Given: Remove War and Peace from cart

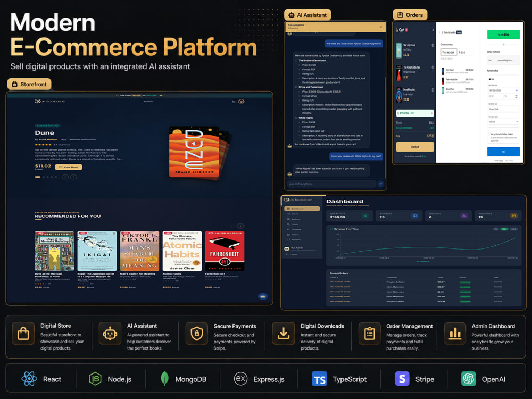Looking at the screenshot, I should coord(433,45).
